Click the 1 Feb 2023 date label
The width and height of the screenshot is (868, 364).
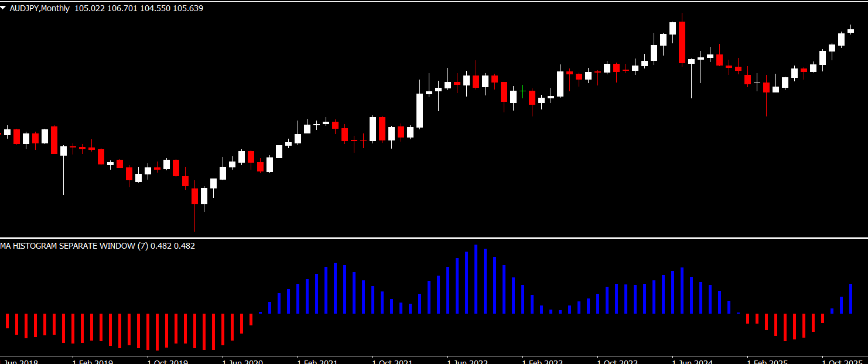(542, 362)
